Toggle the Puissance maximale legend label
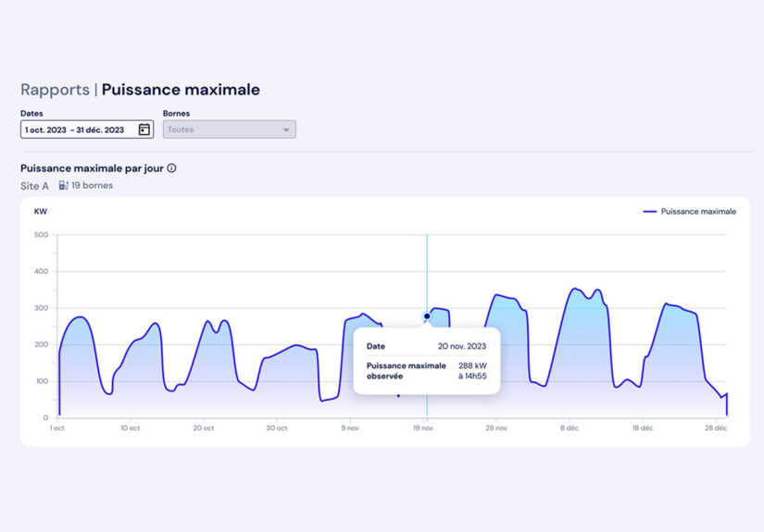 click(x=698, y=212)
